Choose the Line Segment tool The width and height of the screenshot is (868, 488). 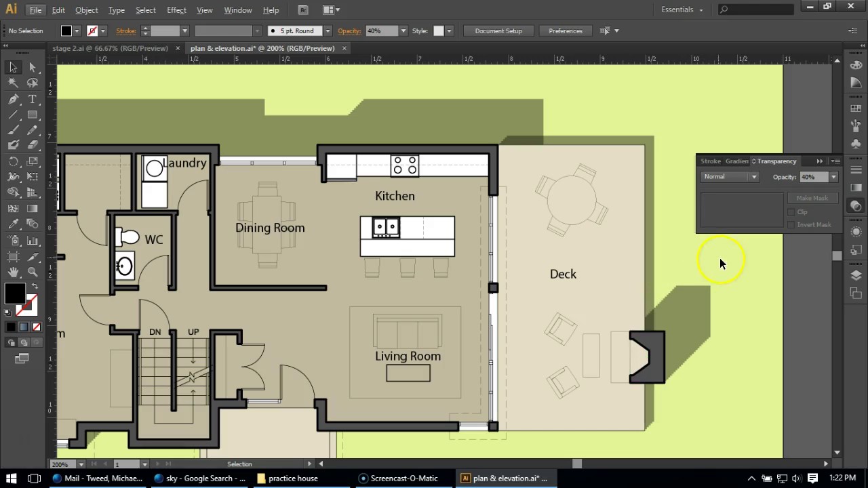click(13, 115)
